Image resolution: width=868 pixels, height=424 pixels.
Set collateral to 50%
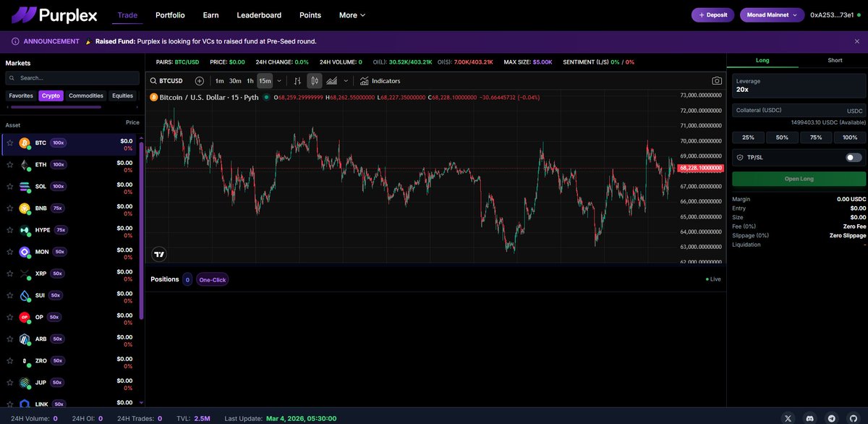point(782,137)
